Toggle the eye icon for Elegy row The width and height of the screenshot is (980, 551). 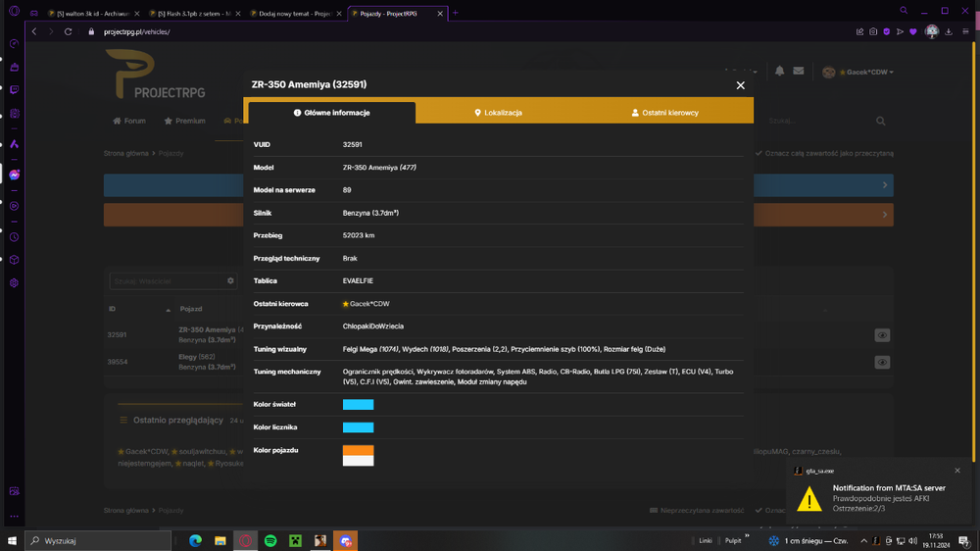[882, 362]
